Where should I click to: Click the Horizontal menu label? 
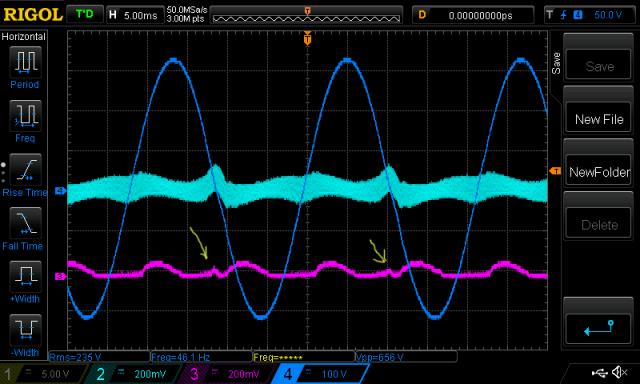(x=23, y=37)
